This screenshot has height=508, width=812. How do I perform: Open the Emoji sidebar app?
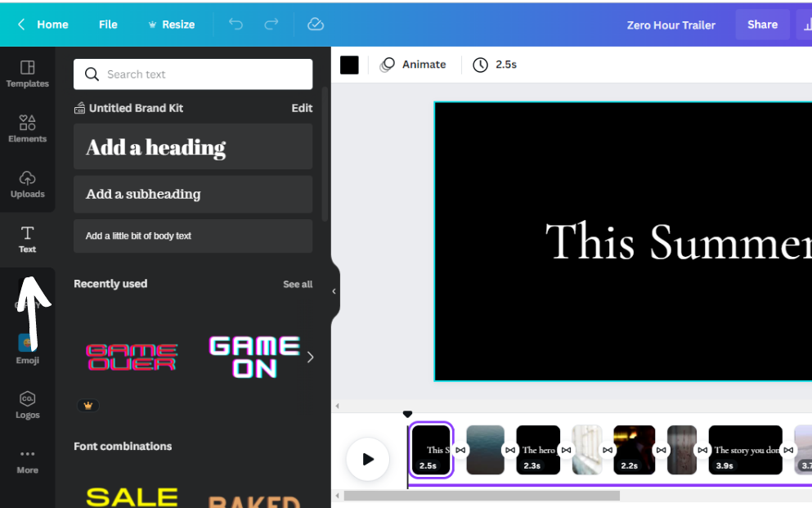(27, 349)
